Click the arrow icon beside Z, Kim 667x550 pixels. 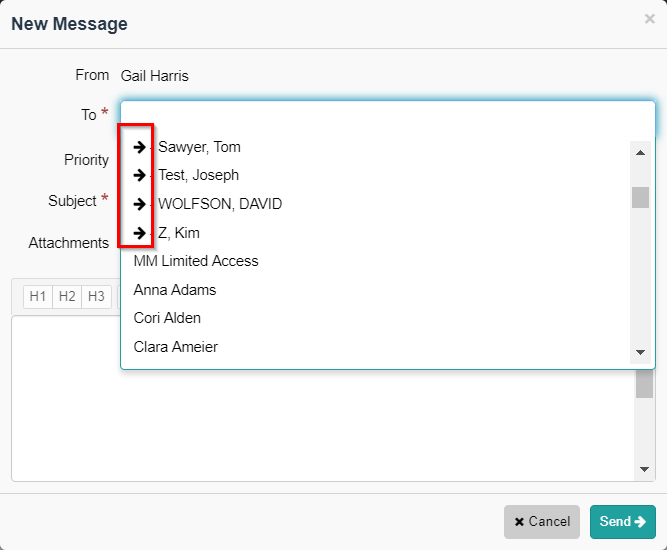tap(140, 233)
